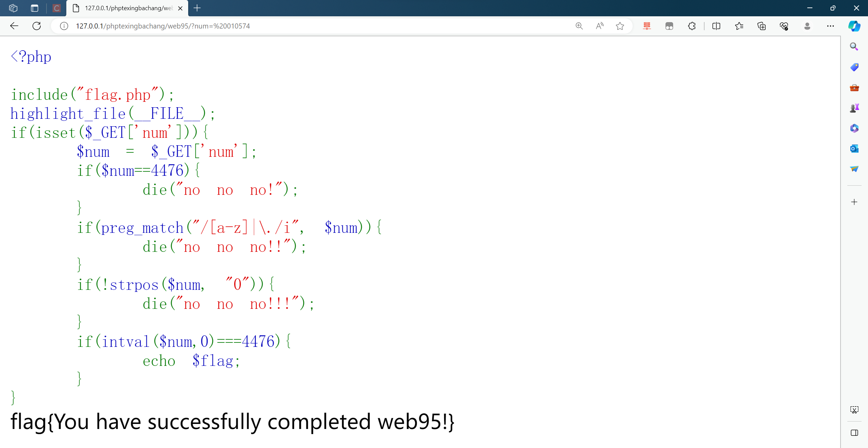Open Microsoft 365 sidebar app
This screenshot has height=448, width=868.
coord(854,128)
